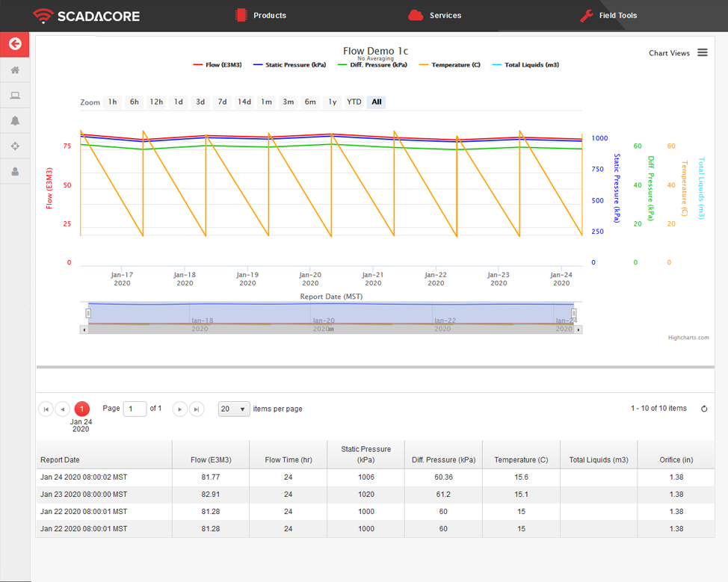
Task: Open the Field Tools menu
Action: (x=608, y=15)
